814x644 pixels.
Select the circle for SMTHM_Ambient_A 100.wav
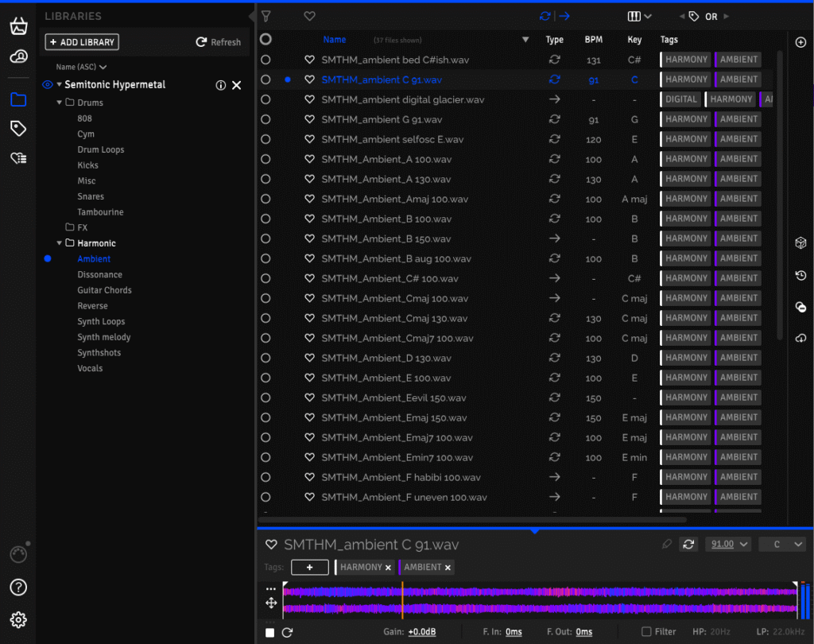pyautogui.click(x=266, y=159)
